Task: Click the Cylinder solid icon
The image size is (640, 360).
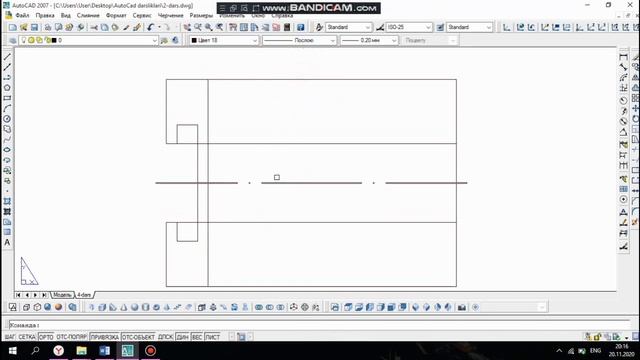Action: (145, 307)
